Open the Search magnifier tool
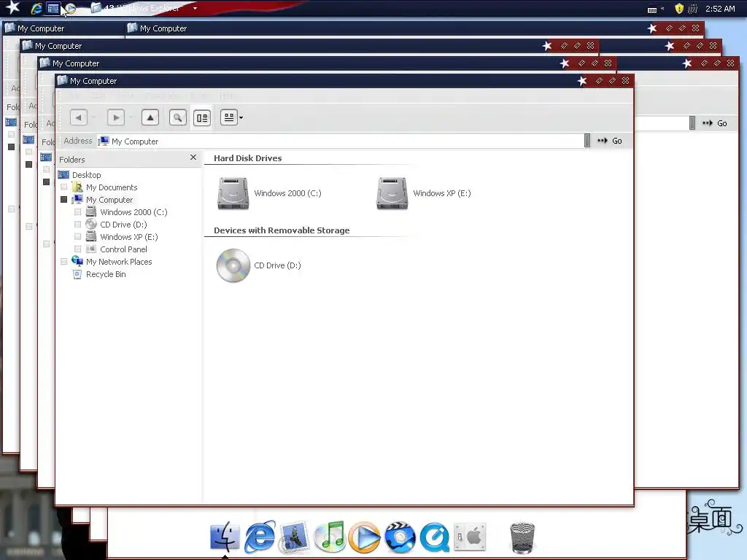The width and height of the screenshot is (747, 560). point(178,117)
